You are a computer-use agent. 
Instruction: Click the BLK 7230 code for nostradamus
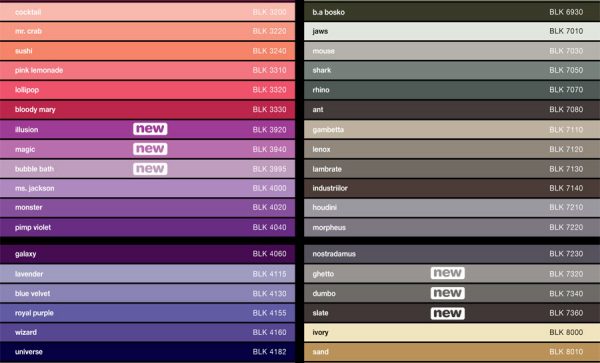566,254
